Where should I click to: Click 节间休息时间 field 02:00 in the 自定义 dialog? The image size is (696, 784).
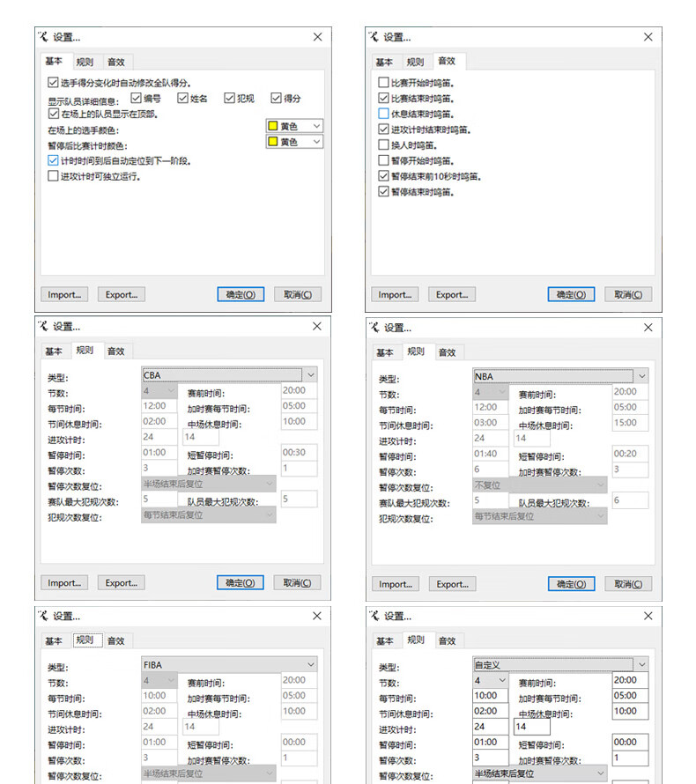coord(491,712)
